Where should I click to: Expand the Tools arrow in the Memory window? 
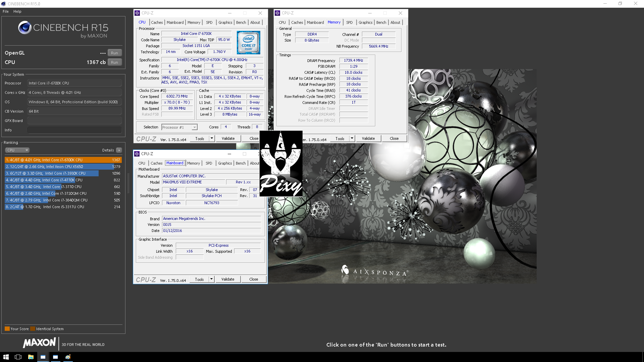click(352, 138)
